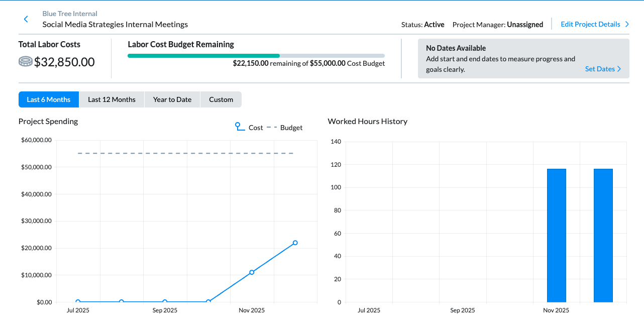Click the $32,850.00 total labor cost value
The height and width of the screenshot is (331, 644).
[64, 62]
